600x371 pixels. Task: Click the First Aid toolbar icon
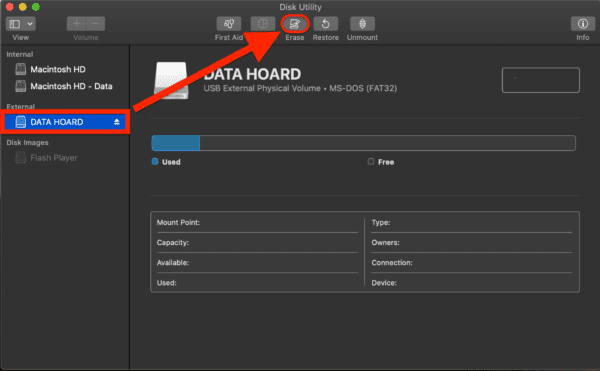(x=229, y=24)
